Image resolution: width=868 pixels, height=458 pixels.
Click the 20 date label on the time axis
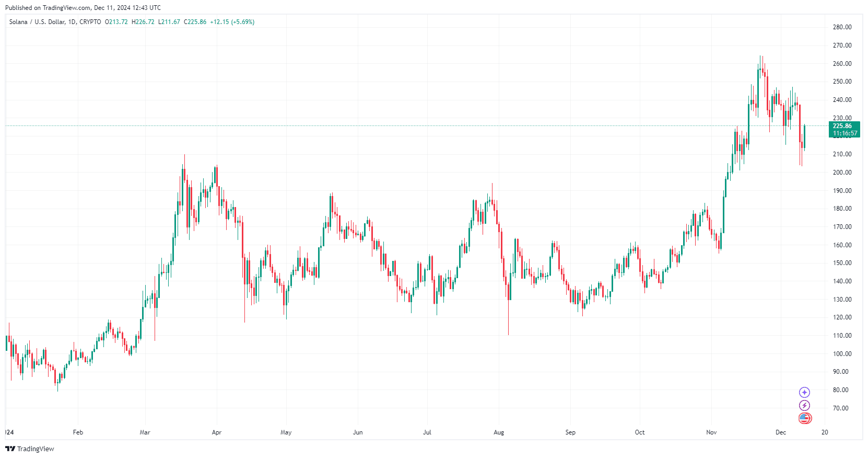pyautogui.click(x=825, y=432)
